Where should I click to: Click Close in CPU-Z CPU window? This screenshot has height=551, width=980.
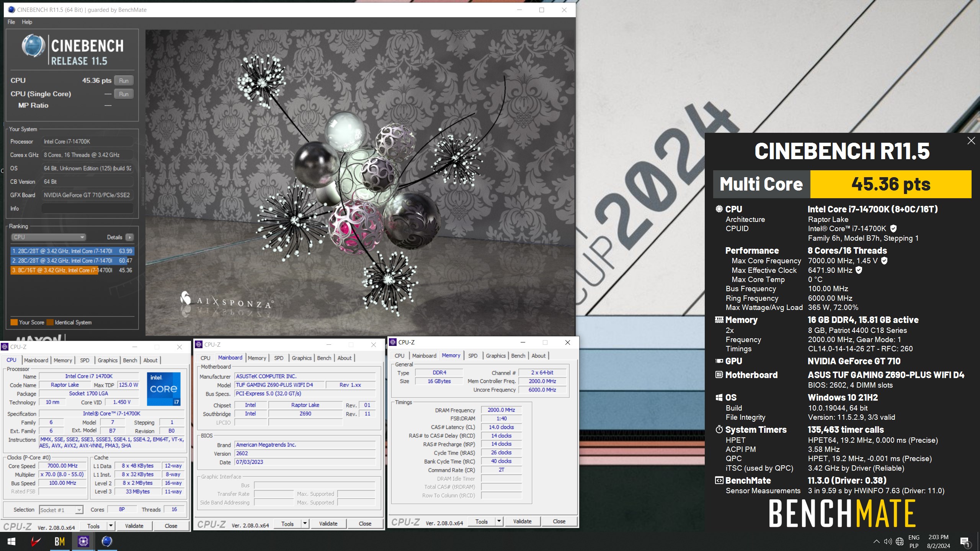(171, 526)
